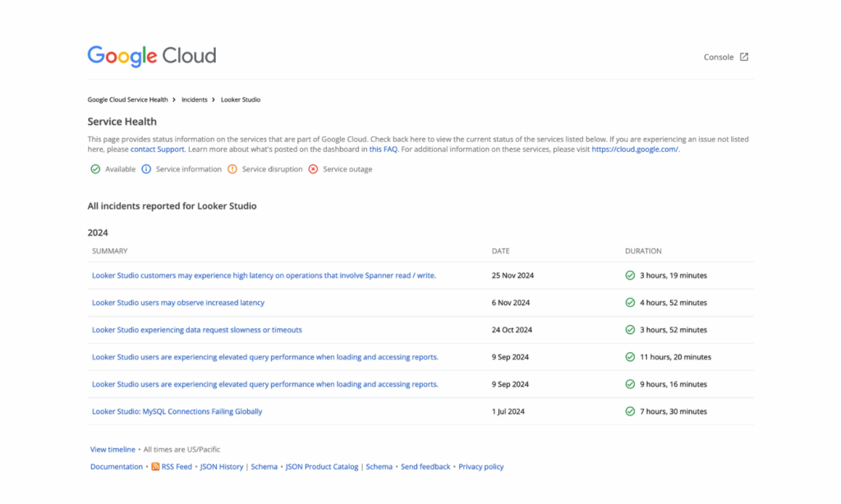Open Console external link icon
841x504 pixels.
click(x=744, y=57)
